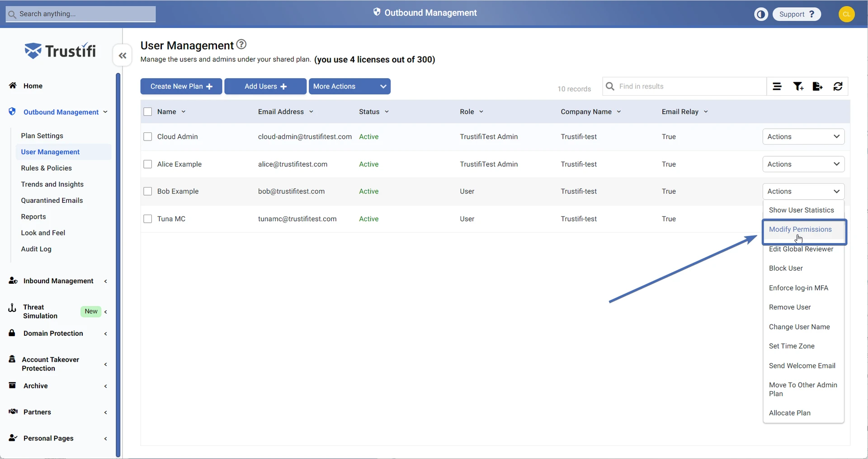Click the export results icon
Screen dimensions: 868x459
coord(817,86)
